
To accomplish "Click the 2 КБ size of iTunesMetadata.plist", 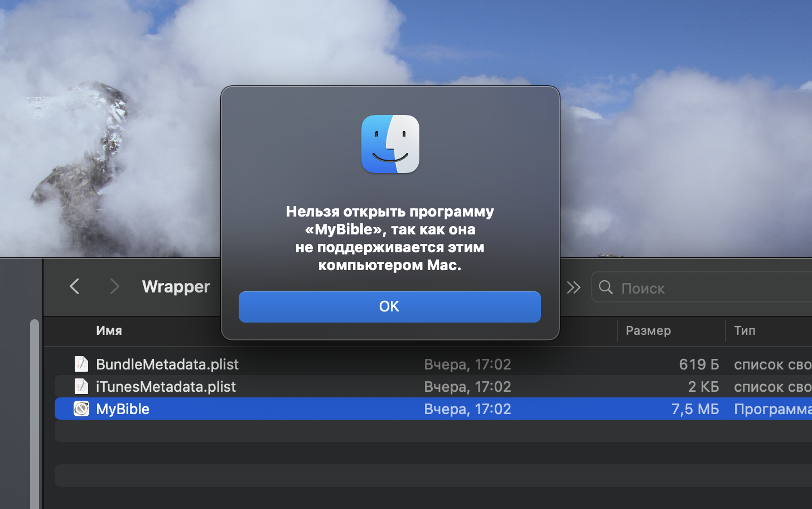I will (x=703, y=387).
